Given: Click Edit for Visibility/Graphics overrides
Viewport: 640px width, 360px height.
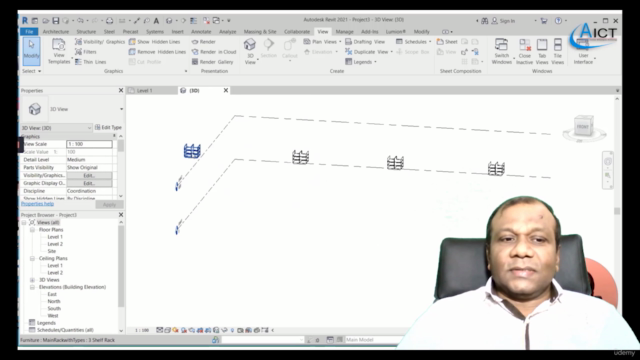Looking at the screenshot, I should [x=89, y=176].
